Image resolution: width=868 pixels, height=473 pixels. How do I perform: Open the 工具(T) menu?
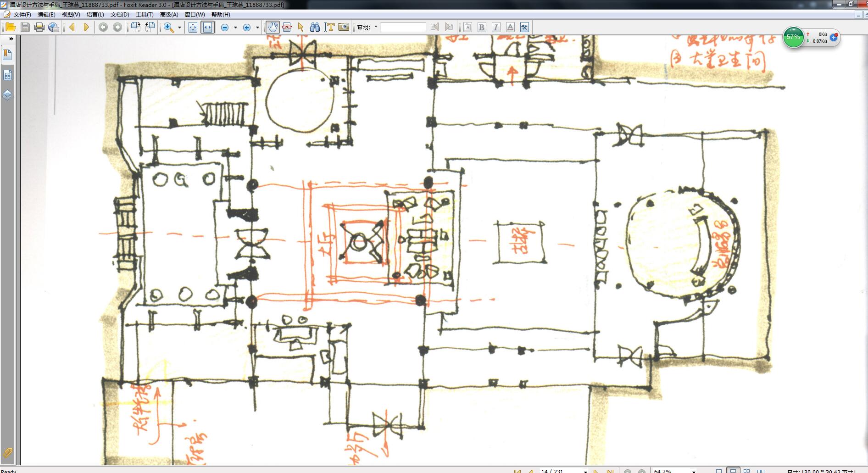coord(145,15)
